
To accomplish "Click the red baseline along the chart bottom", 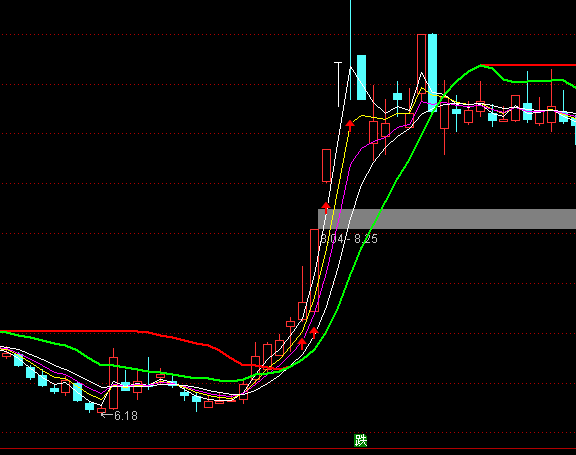I will (288, 448).
